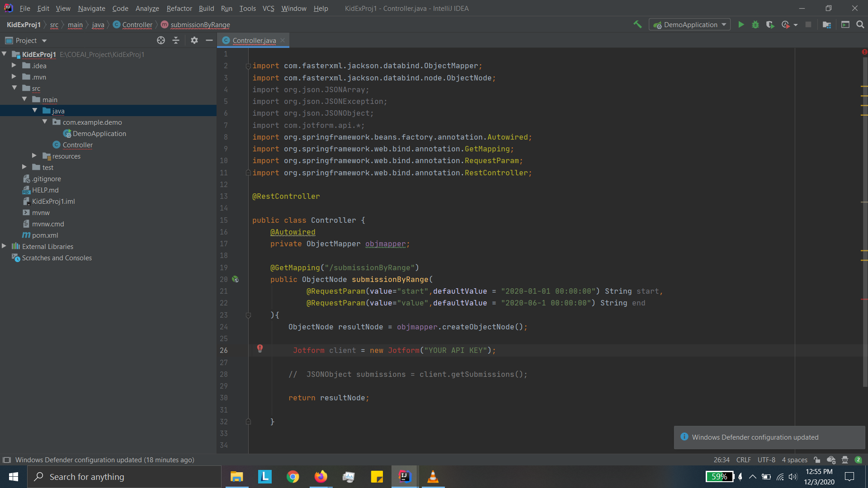This screenshot has width=868, height=488.
Task: Click the run gutter icon at line 20
Action: pos(236,279)
